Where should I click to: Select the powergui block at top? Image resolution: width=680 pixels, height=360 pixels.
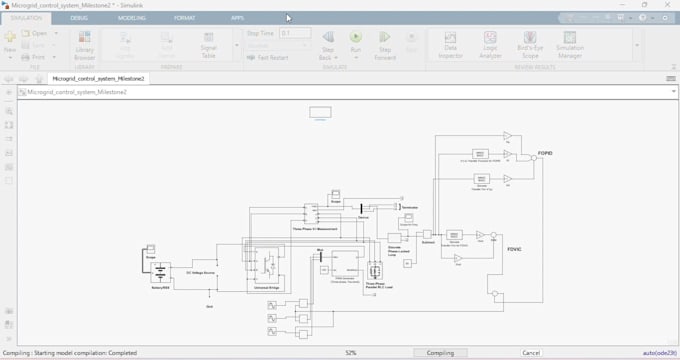click(320, 112)
